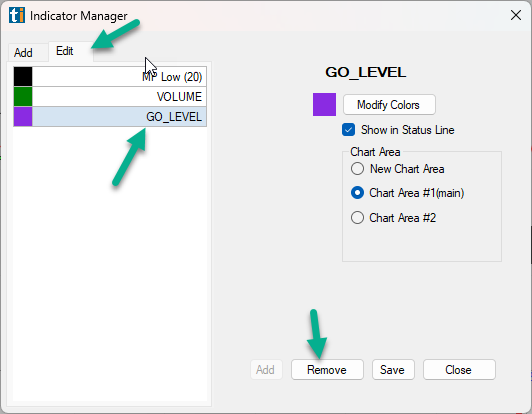Click purple swatch beside GO_LEVEL list item
Image resolution: width=532 pixels, height=414 pixels.
(23, 116)
